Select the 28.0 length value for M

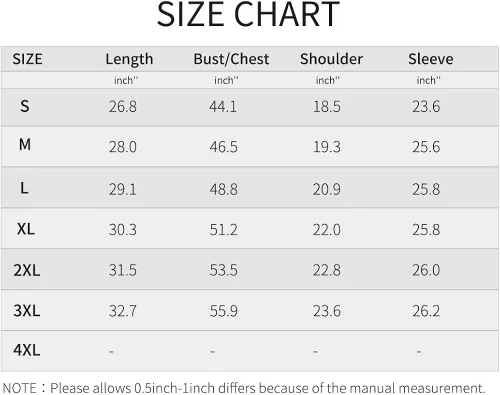tap(123, 147)
